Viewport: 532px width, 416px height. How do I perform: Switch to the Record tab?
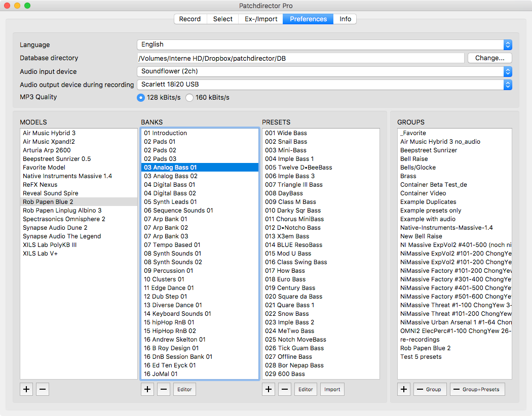tap(190, 19)
